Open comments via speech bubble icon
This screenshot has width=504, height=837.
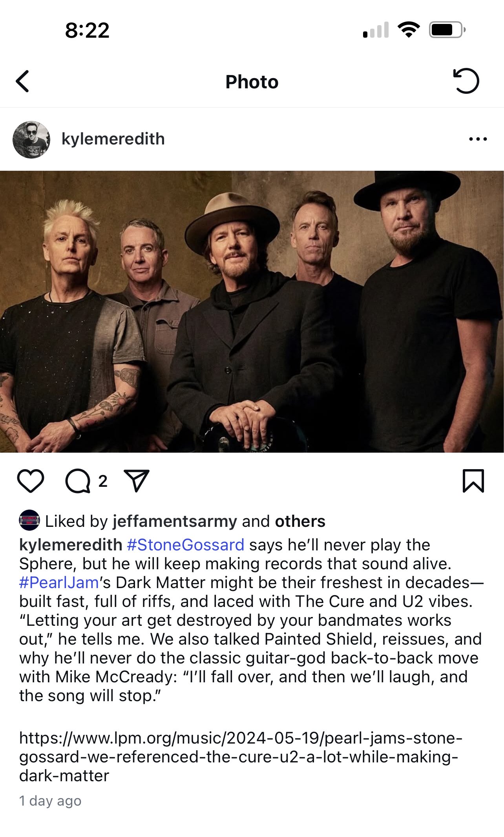point(78,481)
